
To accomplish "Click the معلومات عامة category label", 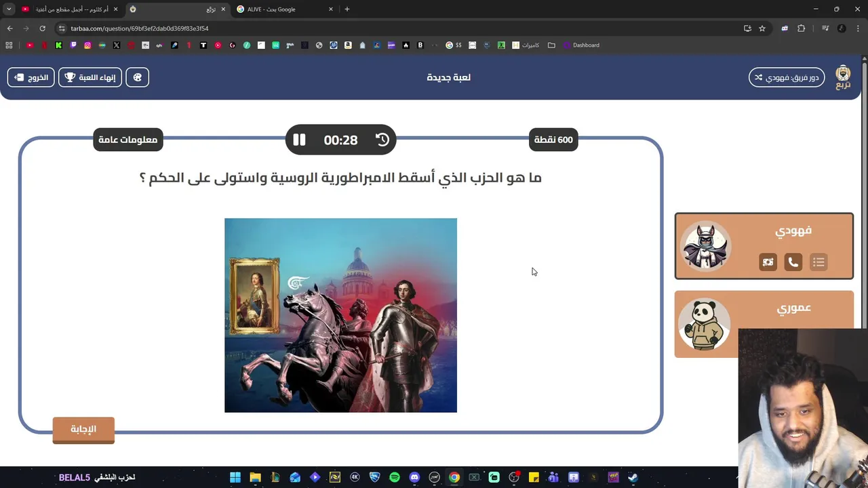I will (x=128, y=140).
